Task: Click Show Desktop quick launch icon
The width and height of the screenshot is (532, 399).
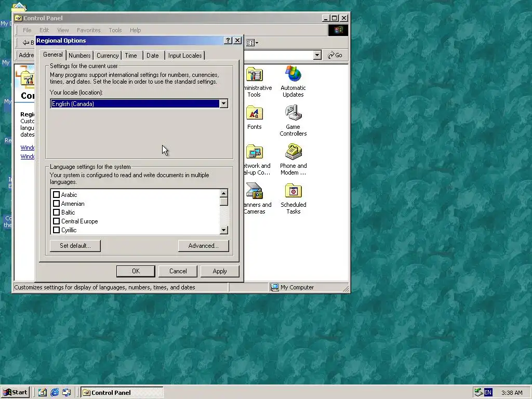Action: (43, 392)
